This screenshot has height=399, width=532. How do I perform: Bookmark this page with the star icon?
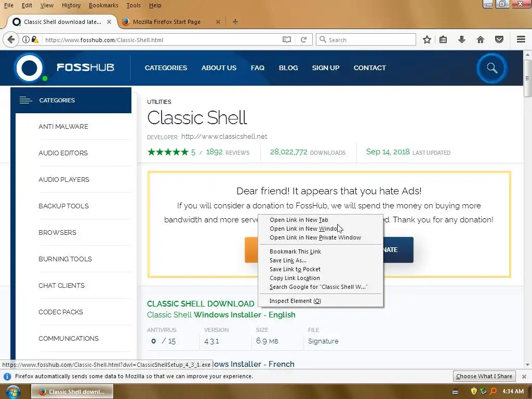[427, 39]
